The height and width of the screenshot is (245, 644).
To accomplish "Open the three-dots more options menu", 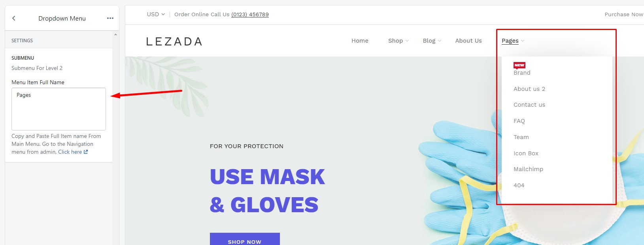I will point(110,18).
